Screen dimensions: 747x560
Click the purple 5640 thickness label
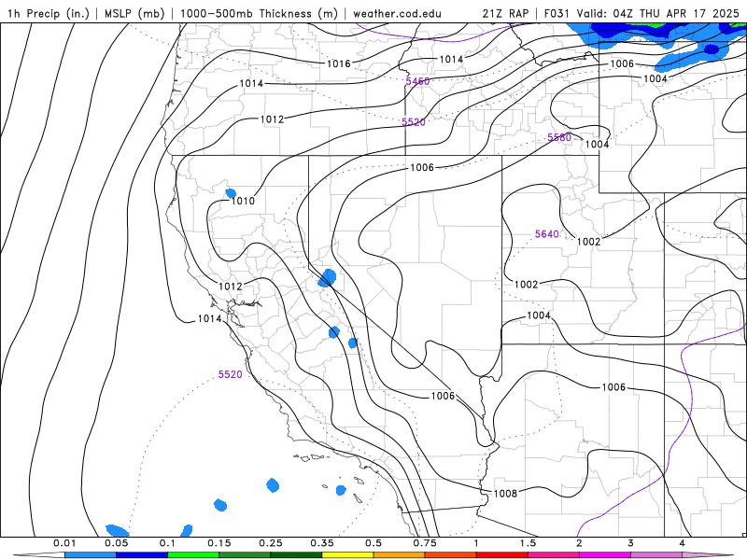[x=547, y=234]
